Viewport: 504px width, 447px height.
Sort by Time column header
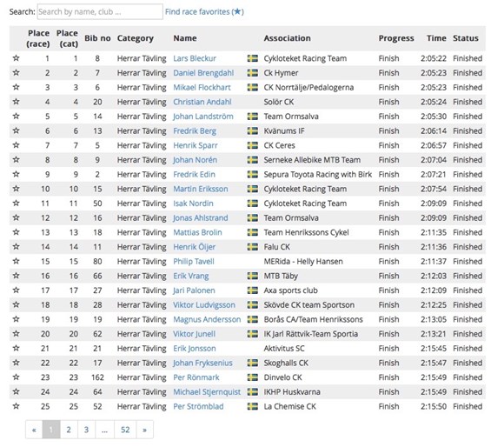(x=436, y=38)
